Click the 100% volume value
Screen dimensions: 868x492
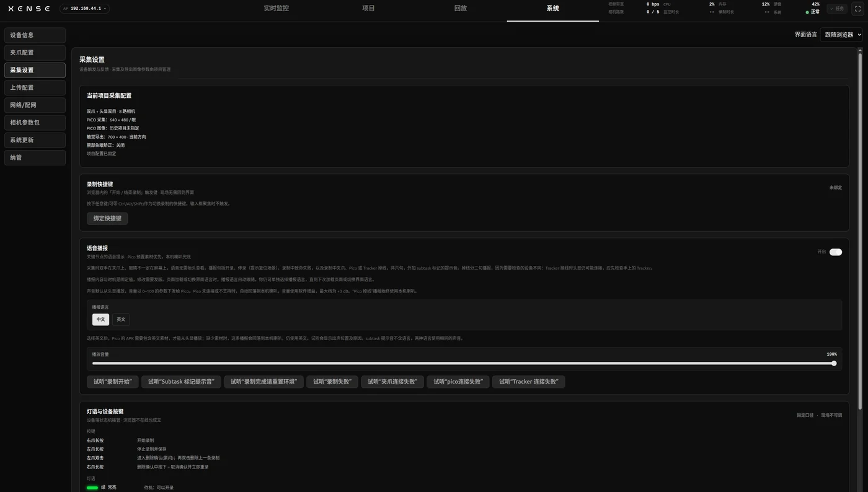point(831,354)
